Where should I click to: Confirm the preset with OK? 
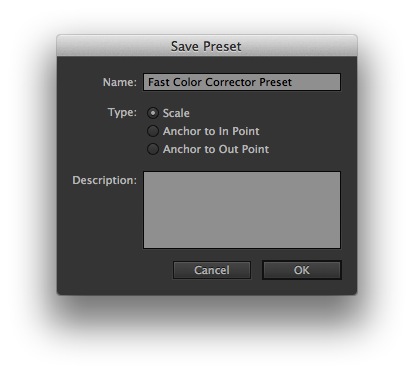click(x=302, y=270)
